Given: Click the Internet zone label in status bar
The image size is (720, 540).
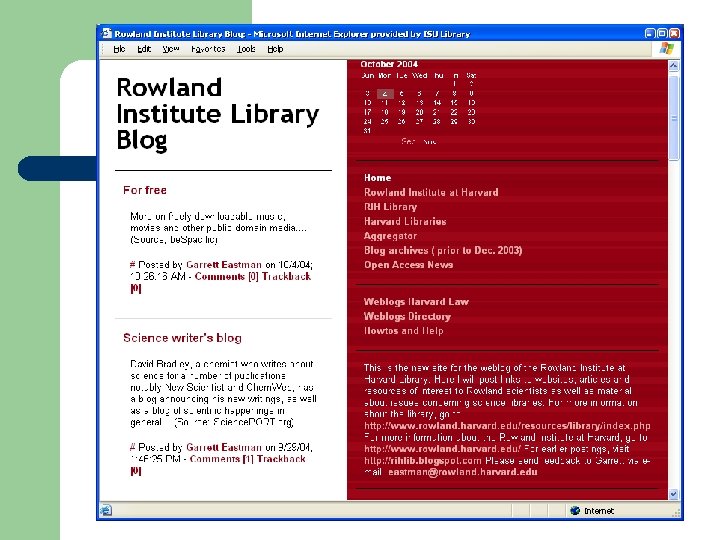Looking at the screenshot, I should [x=599, y=511].
